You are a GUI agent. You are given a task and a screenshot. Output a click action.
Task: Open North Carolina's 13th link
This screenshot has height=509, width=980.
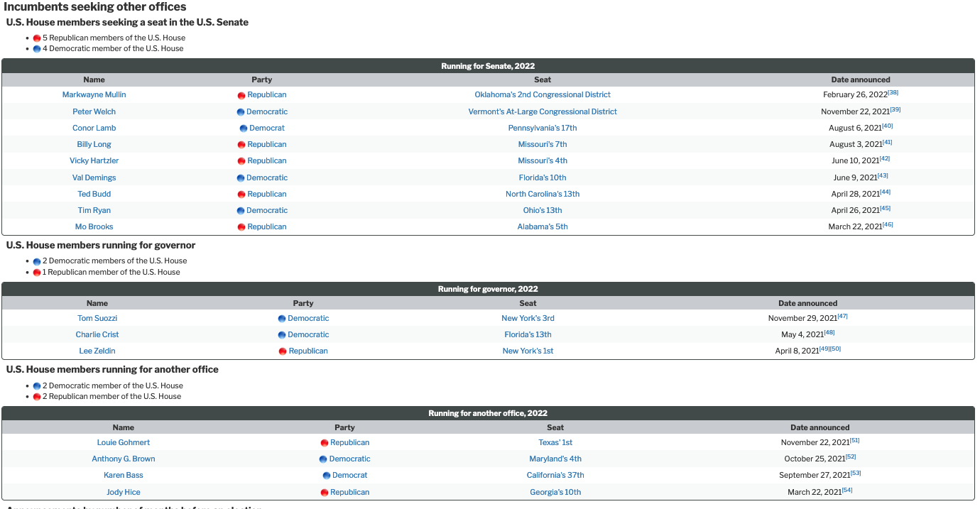[543, 194]
